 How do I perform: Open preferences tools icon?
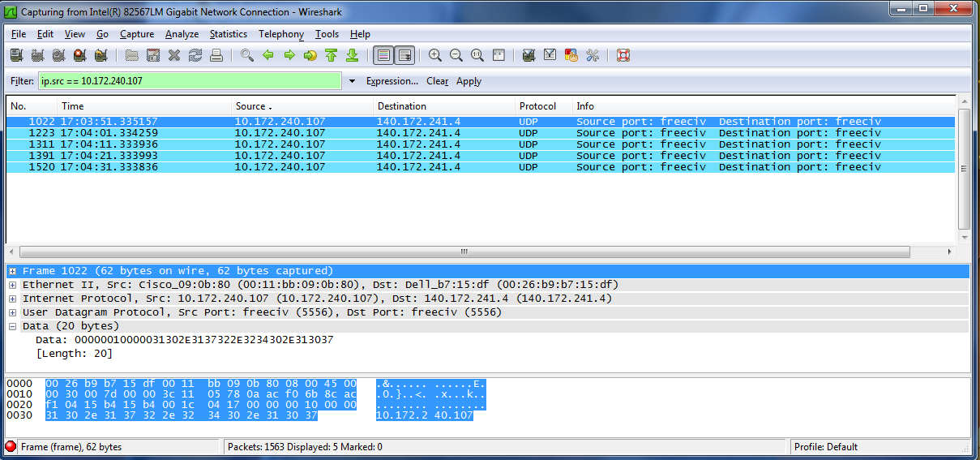[593, 55]
